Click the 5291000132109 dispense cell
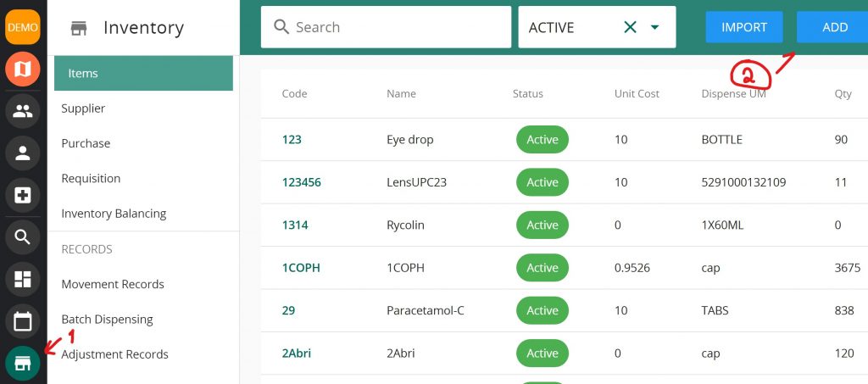The height and width of the screenshot is (384, 868). [x=743, y=182]
